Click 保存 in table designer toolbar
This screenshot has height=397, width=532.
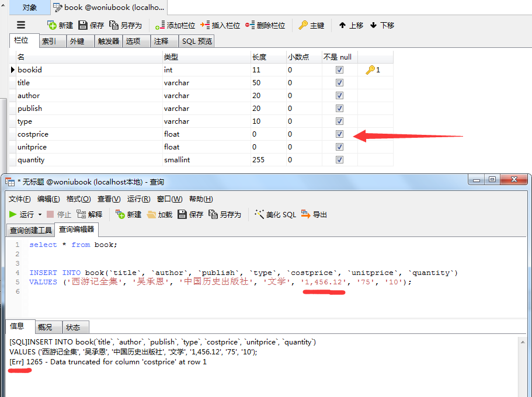coord(91,25)
